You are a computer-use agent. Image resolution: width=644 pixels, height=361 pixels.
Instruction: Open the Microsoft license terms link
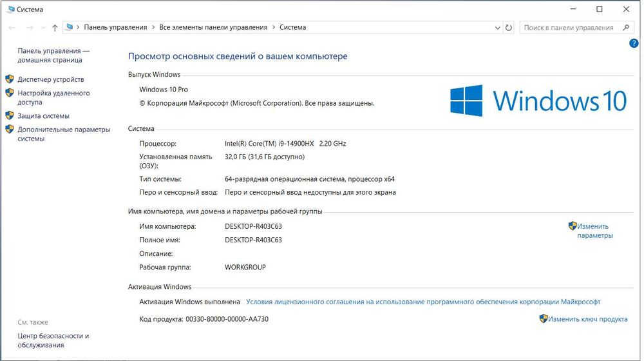pos(423,302)
